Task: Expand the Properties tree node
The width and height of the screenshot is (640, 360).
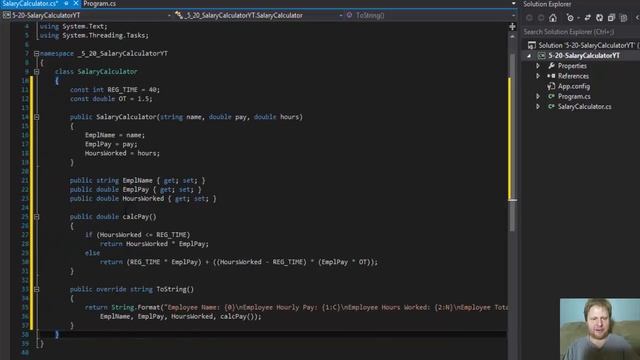Action: pos(538,66)
